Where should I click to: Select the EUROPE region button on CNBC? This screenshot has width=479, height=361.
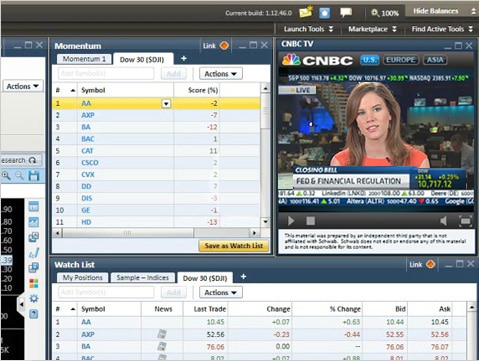401,60
